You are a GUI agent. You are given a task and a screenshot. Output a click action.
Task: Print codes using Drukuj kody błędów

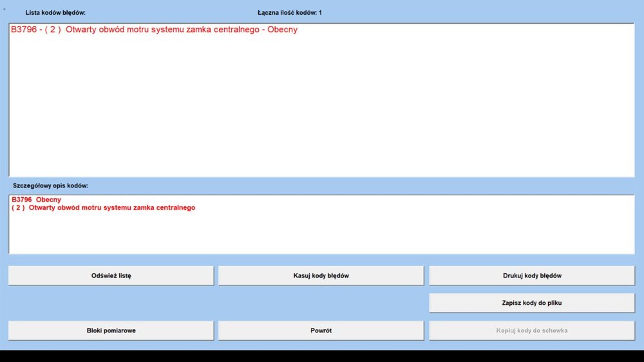532,276
